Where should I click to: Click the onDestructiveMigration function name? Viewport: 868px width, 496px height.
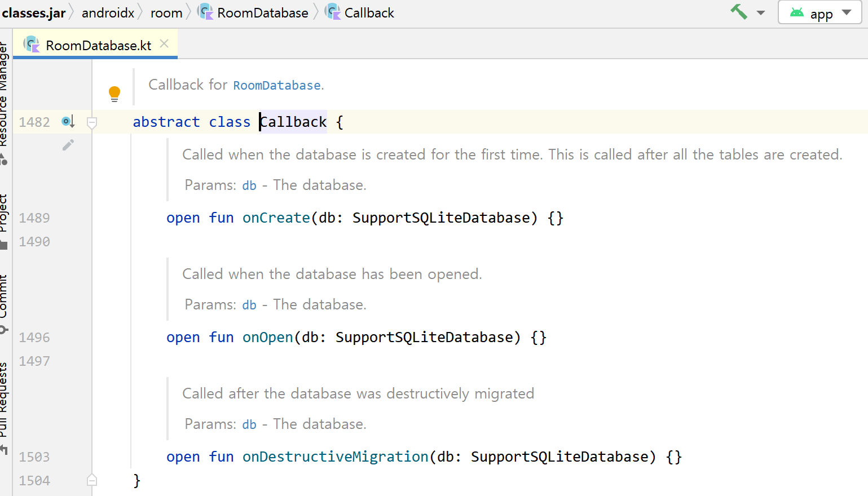pyautogui.click(x=336, y=457)
